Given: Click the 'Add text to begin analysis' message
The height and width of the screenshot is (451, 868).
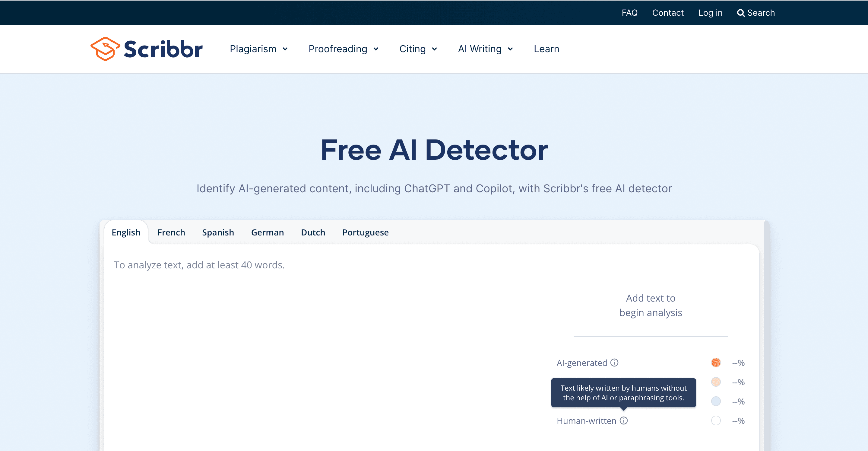Looking at the screenshot, I should 651,305.
